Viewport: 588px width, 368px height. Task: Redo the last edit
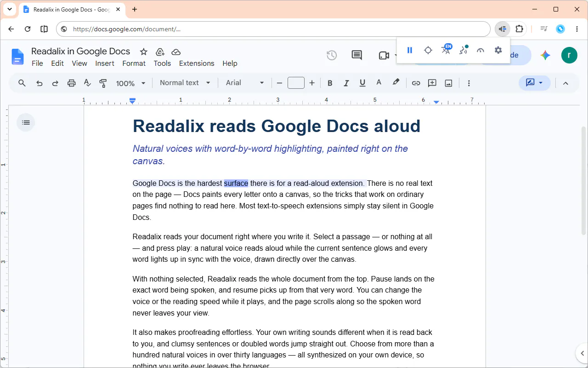pos(55,83)
